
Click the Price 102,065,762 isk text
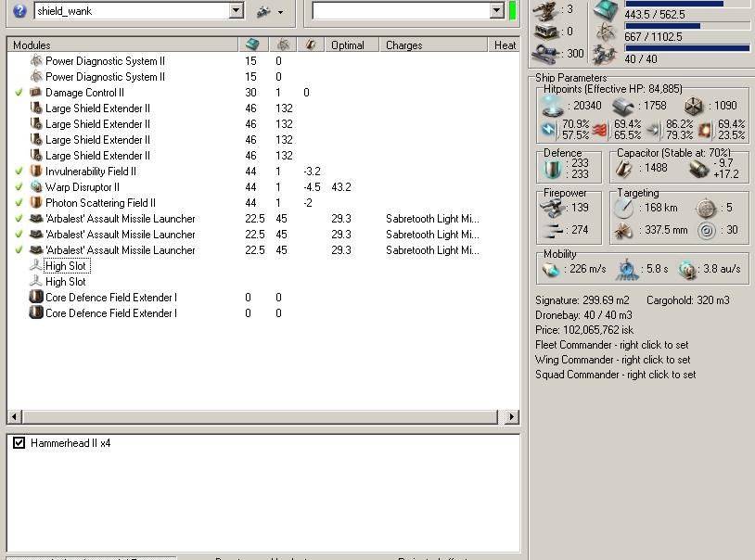click(584, 330)
